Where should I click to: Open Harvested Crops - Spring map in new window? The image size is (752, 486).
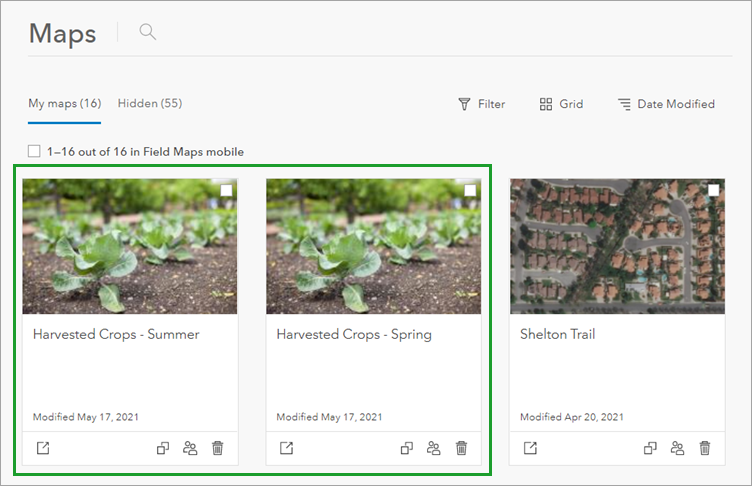click(x=287, y=448)
